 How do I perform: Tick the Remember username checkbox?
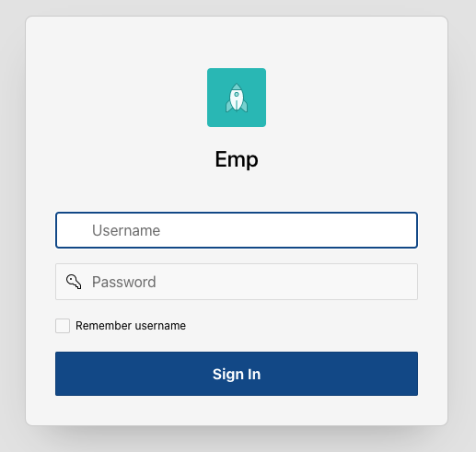[x=63, y=326]
